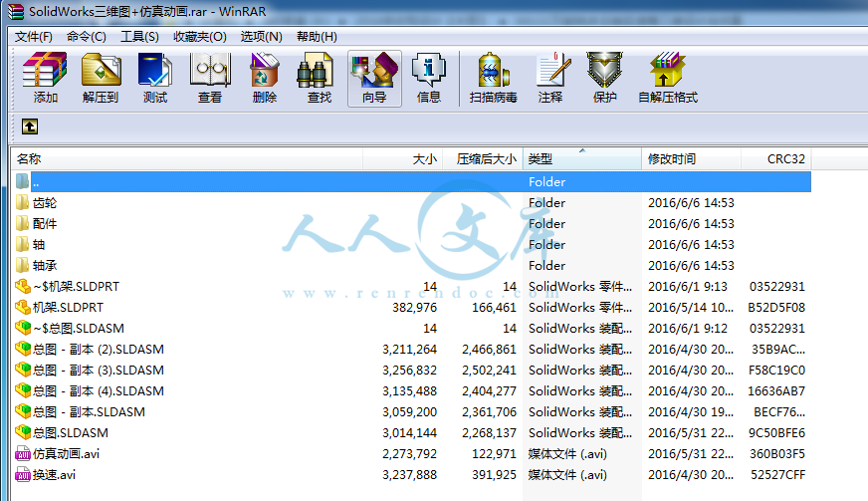Click date 2016/6/1 9:12
868x501 pixels.
tap(688, 329)
